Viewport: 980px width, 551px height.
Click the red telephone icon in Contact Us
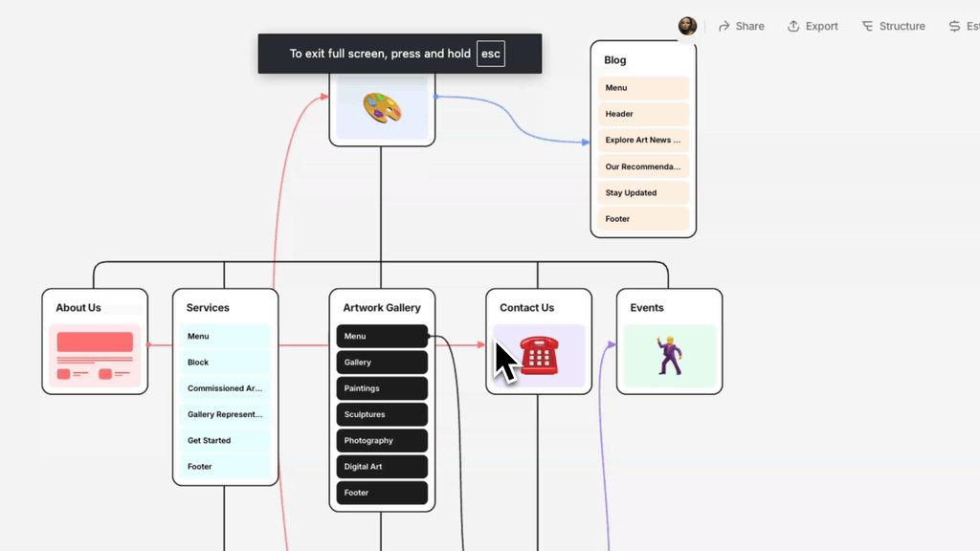540,356
